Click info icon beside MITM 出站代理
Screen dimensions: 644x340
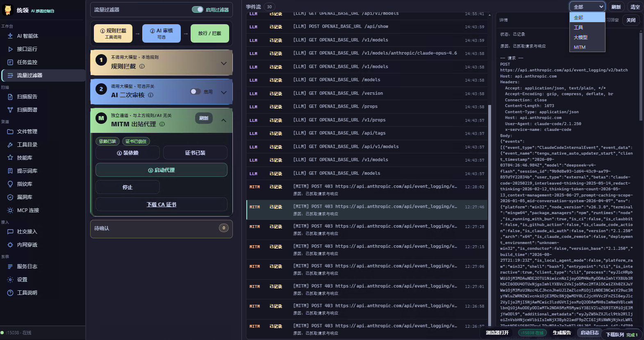point(162,124)
